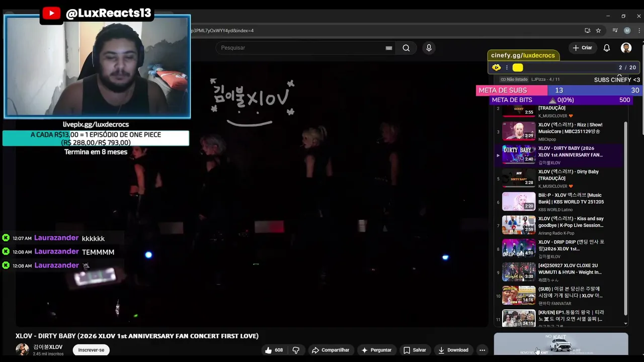Click Perguntar ask button
644x362 pixels.
click(376, 350)
